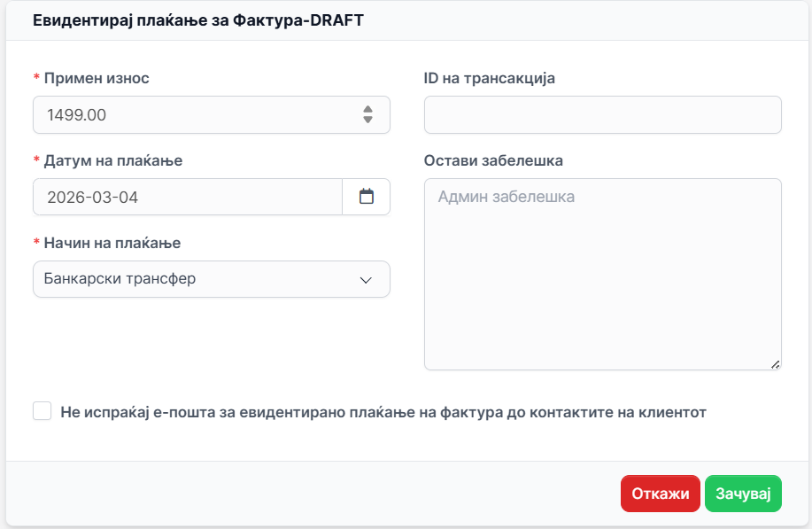This screenshot has width=812, height=529.
Task: Click the 'Не испраќај е-пошта' checkbox label text
Action: (x=383, y=412)
